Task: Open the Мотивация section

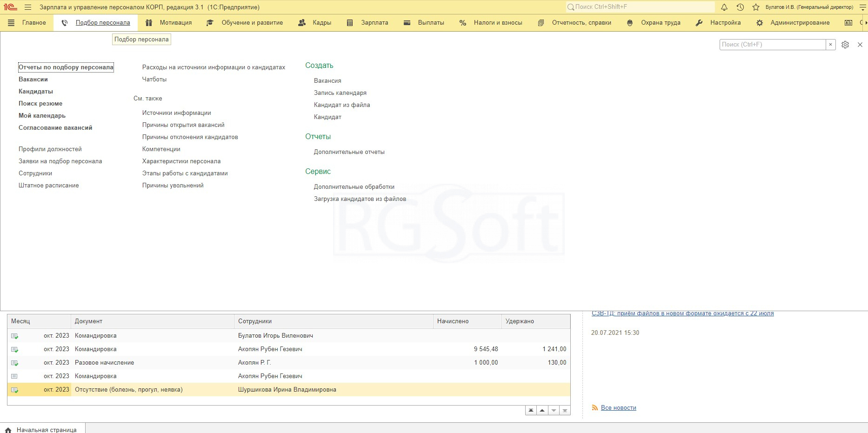Action: (175, 23)
